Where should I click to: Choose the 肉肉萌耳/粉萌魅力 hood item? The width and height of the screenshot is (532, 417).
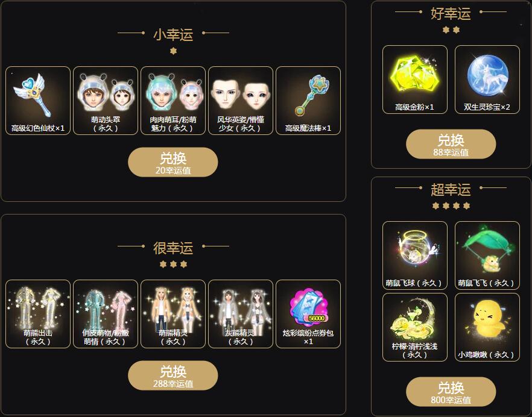173,101
